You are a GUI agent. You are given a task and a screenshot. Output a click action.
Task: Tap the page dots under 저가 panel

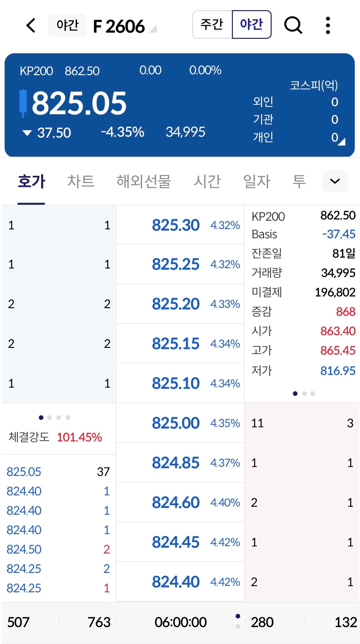coord(304,393)
